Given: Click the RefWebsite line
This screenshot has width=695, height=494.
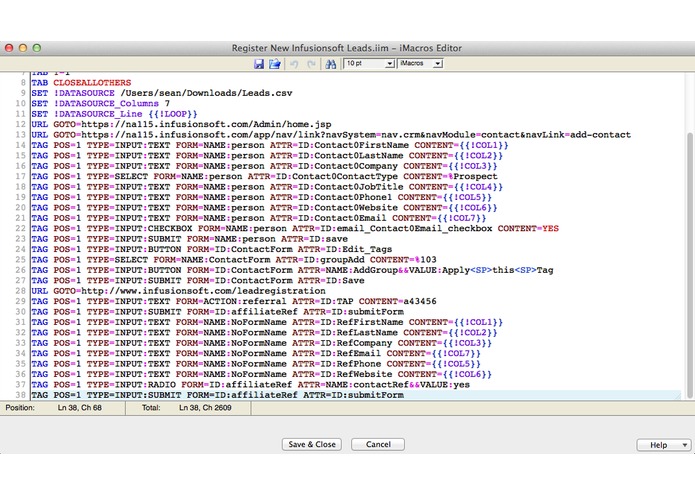Looking at the screenshot, I should [262, 374].
